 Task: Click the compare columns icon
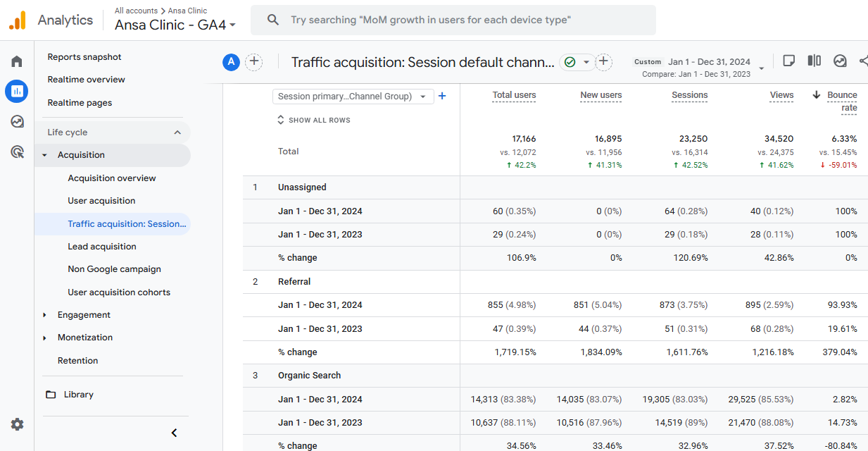tap(814, 61)
